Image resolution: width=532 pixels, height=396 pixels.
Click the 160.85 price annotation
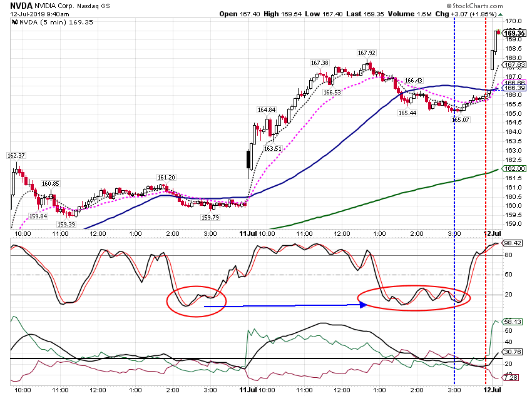click(50, 184)
